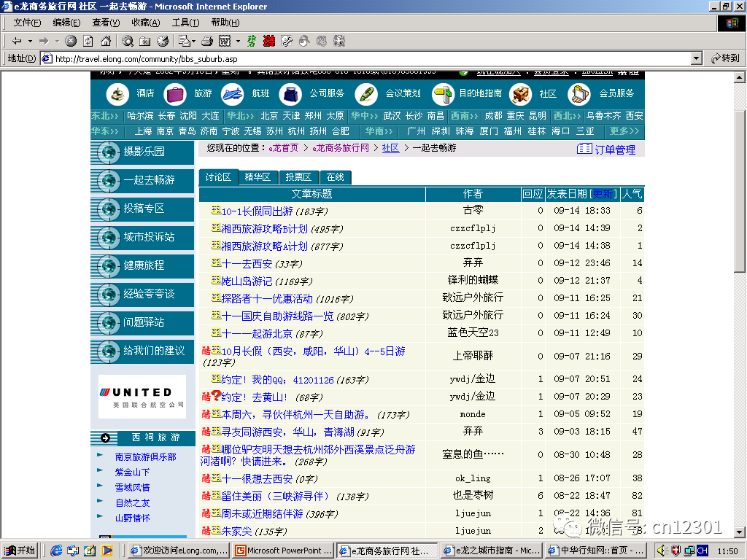Click the IE Back arrow button

tap(17, 42)
